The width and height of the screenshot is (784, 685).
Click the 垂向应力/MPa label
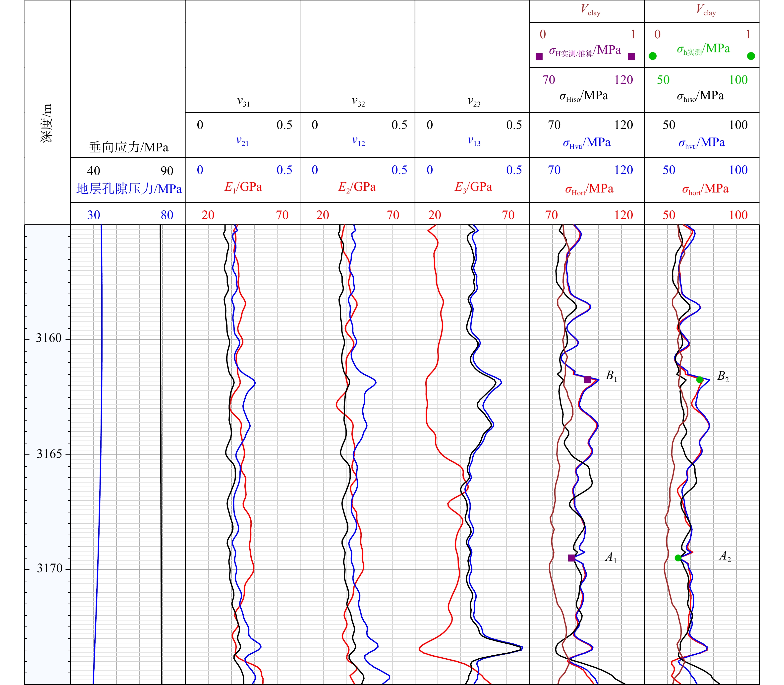(x=128, y=147)
